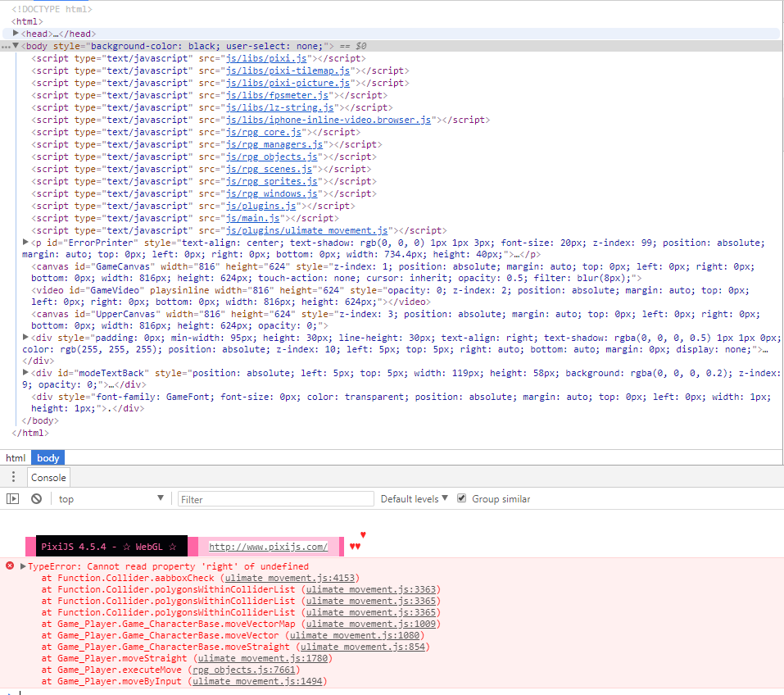Open the js/libs/pixi.js source link
The width and height of the screenshot is (784, 695).
pyautogui.click(x=266, y=58)
